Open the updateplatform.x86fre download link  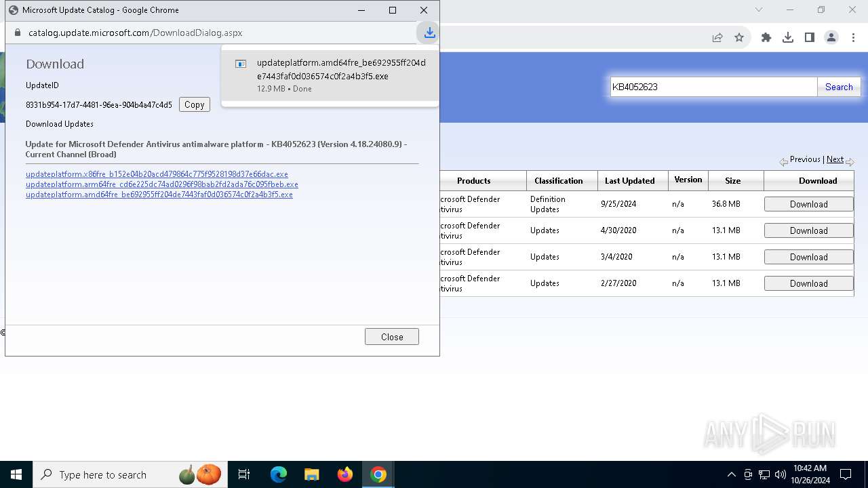[157, 174]
